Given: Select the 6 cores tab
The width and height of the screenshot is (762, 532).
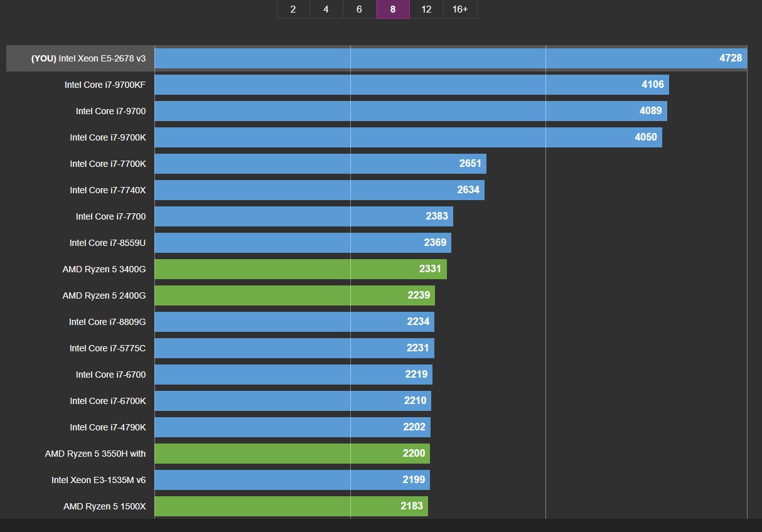Looking at the screenshot, I should [x=359, y=9].
